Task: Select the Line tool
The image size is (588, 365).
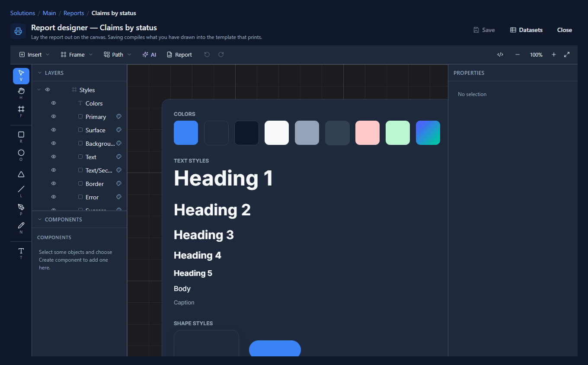Action: (21, 191)
